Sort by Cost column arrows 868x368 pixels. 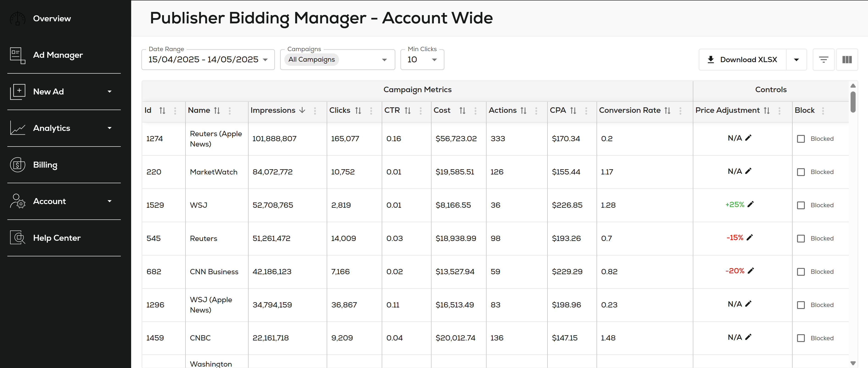(x=462, y=111)
